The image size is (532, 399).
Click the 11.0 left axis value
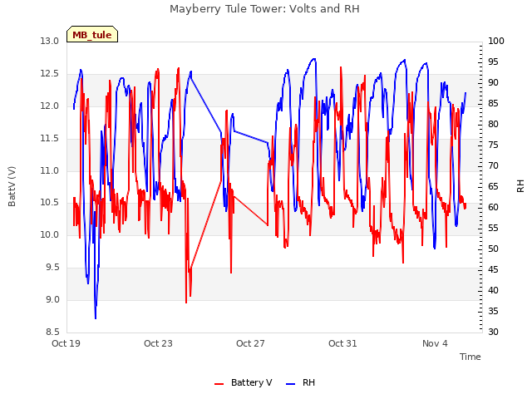pos(50,170)
